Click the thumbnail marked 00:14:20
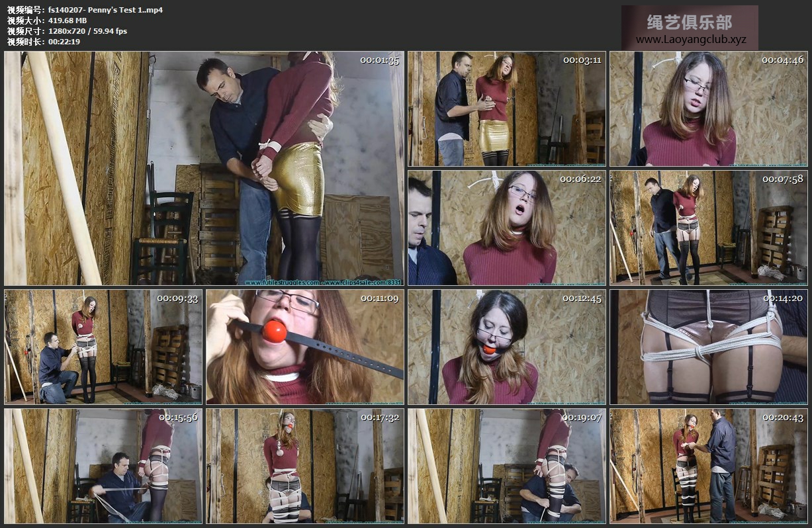 (x=708, y=346)
